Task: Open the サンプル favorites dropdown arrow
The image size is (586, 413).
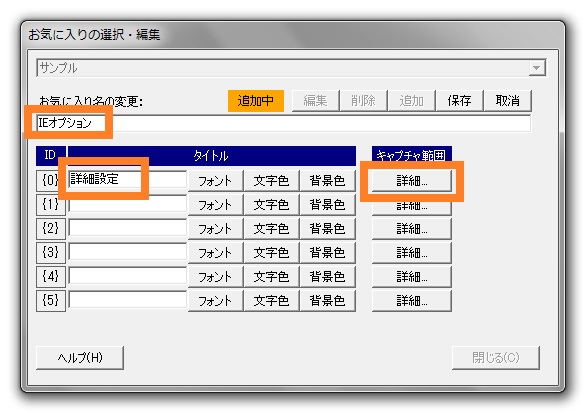Action: pyautogui.click(x=537, y=68)
